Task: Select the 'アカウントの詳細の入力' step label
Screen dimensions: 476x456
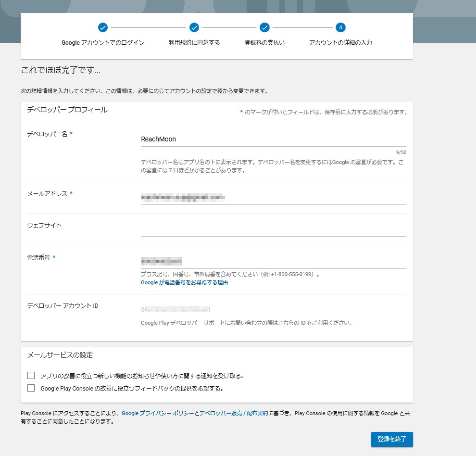Action: click(340, 43)
